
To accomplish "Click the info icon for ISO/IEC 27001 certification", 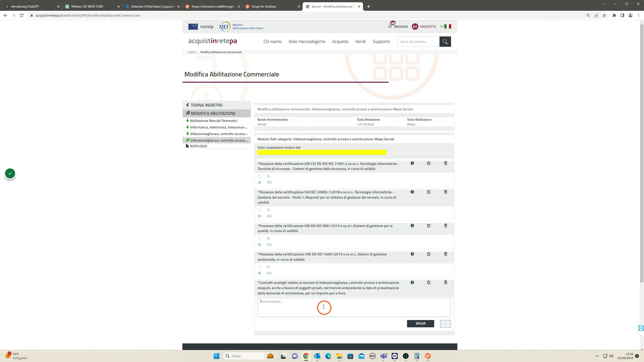I will (412, 163).
